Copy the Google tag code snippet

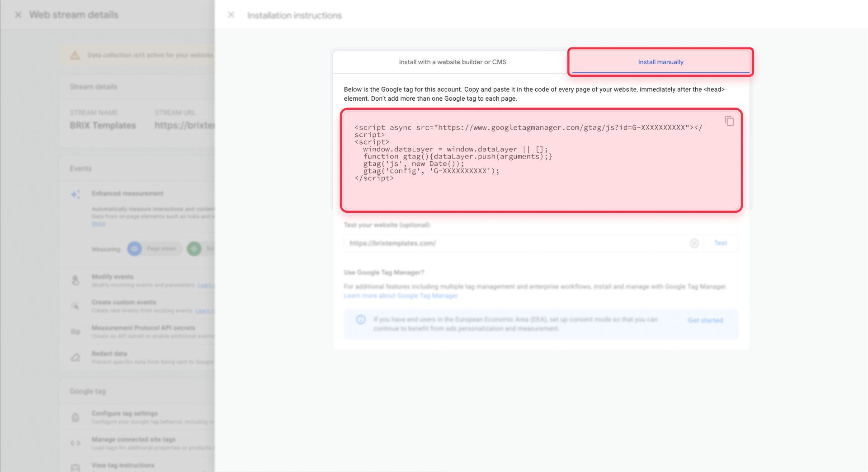(x=729, y=121)
